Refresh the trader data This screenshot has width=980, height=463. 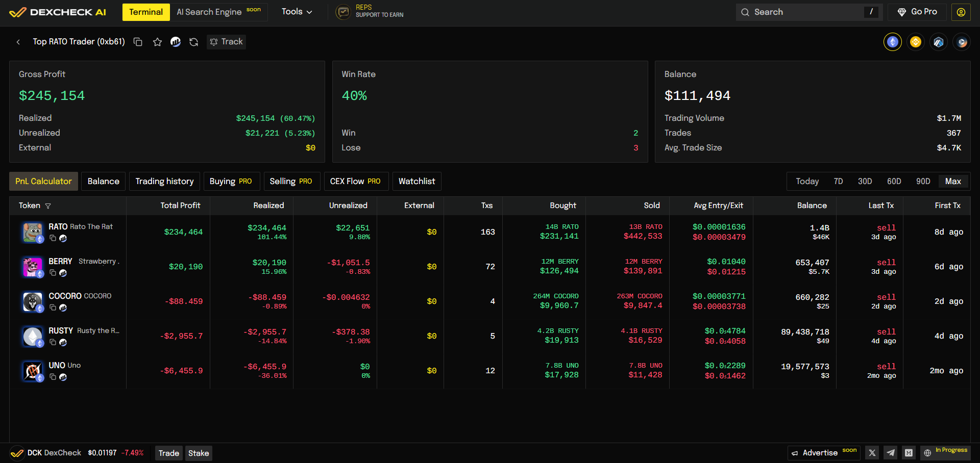[x=193, y=42]
